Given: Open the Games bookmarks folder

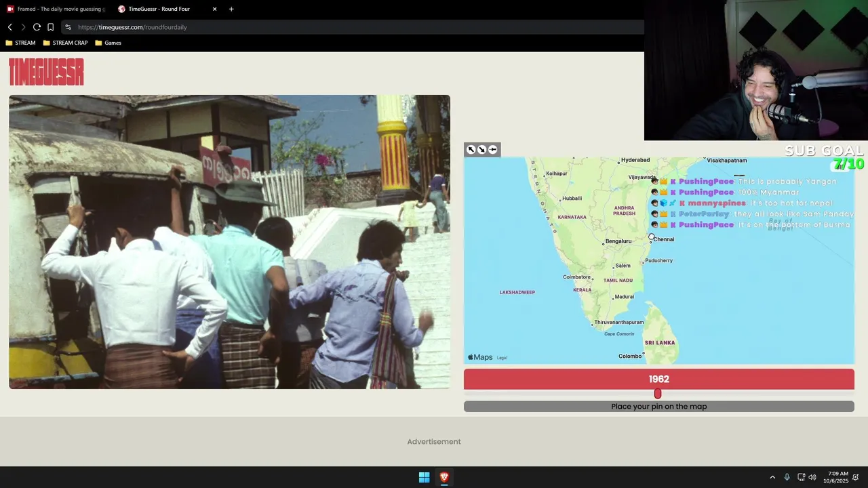Looking at the screenshot, I should (108, 43).
